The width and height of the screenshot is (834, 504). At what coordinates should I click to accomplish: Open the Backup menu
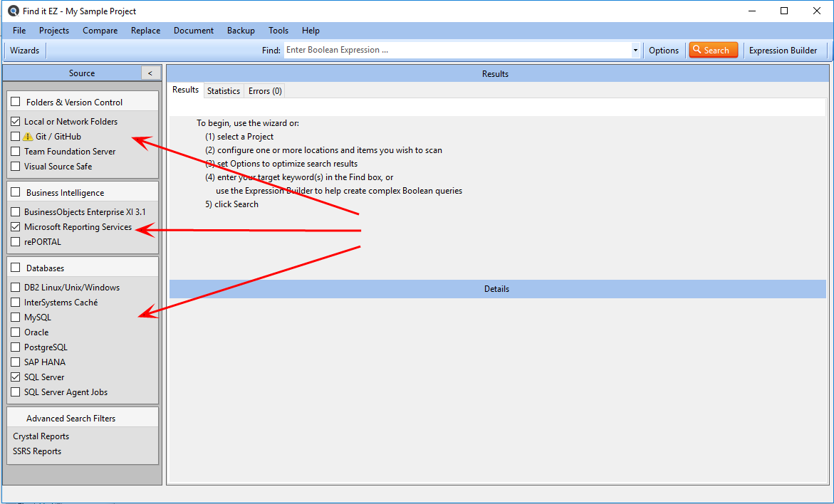pos(241,31)
